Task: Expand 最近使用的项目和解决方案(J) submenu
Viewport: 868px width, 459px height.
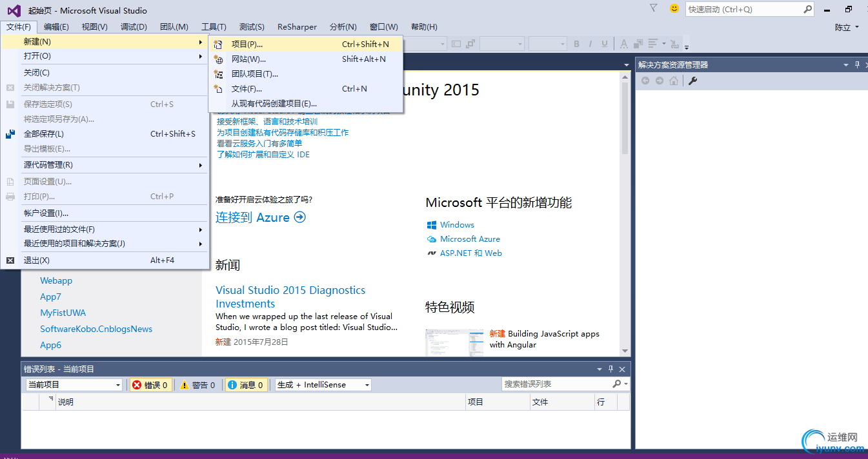Action: pyautogui.click(x=105, y=243)
